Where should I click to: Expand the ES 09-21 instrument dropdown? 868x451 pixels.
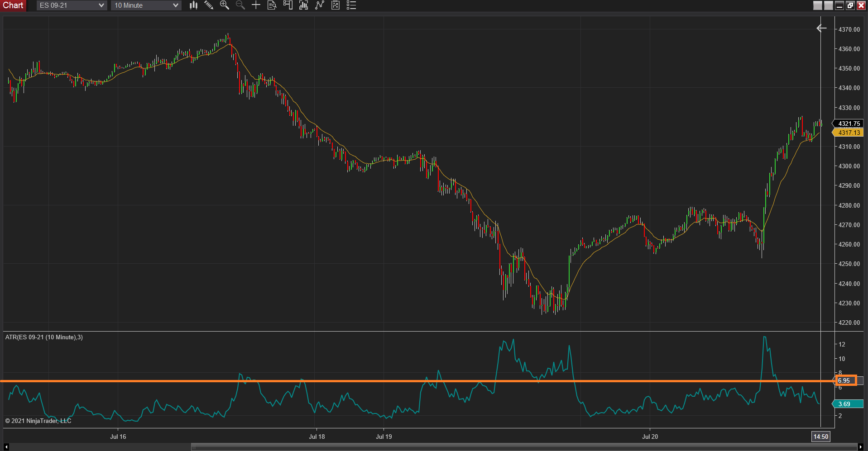(72, 5)
